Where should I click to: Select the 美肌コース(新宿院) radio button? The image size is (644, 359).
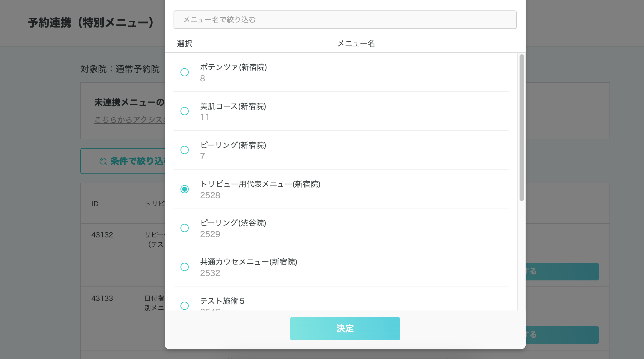184,111
